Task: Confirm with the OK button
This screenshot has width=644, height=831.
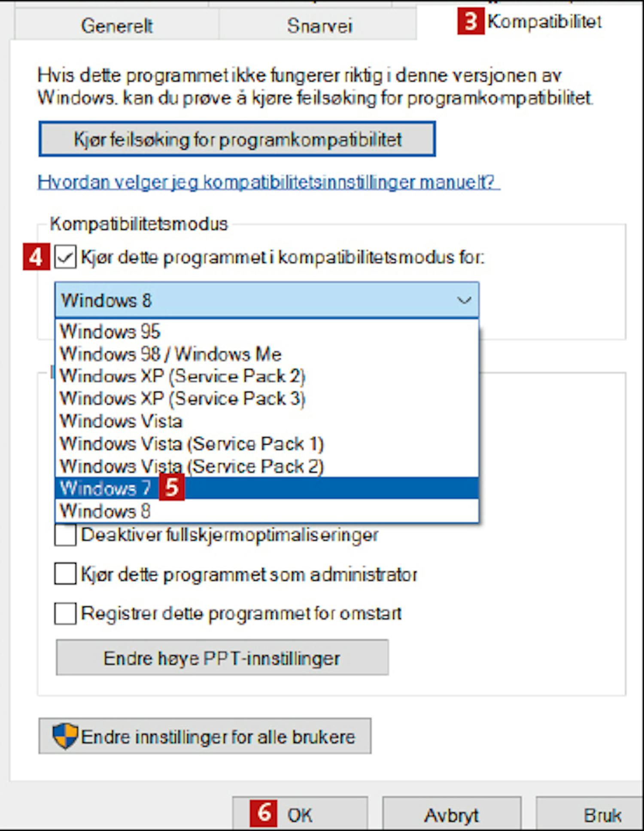Action: pos(300,814)
